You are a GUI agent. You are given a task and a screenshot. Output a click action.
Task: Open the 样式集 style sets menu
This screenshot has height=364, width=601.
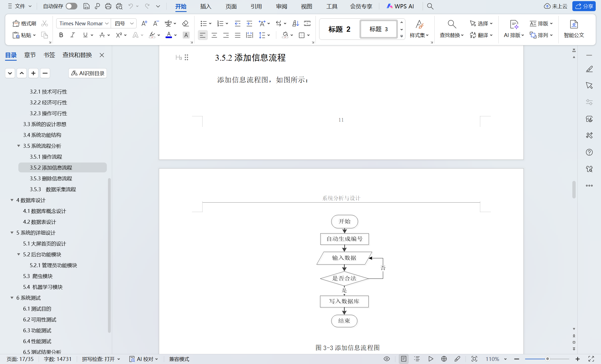(419, 29)
